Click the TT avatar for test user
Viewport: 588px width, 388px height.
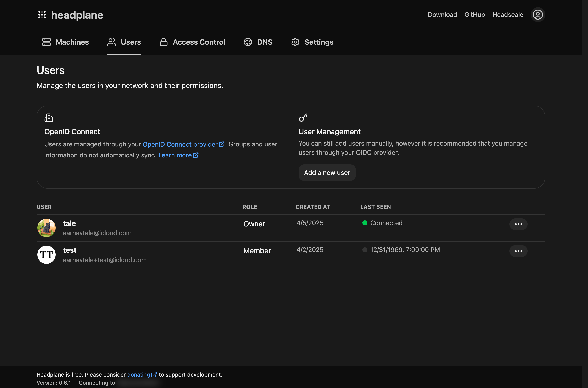point(46,255)
